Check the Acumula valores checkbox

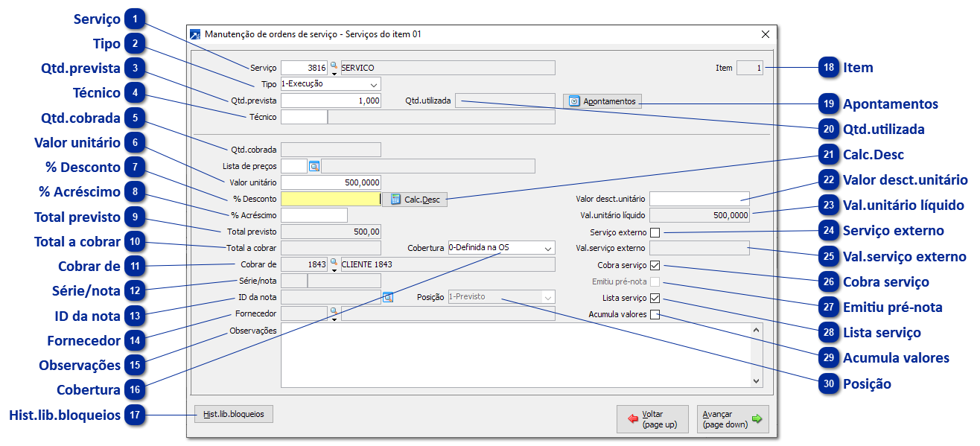[655, 314]
